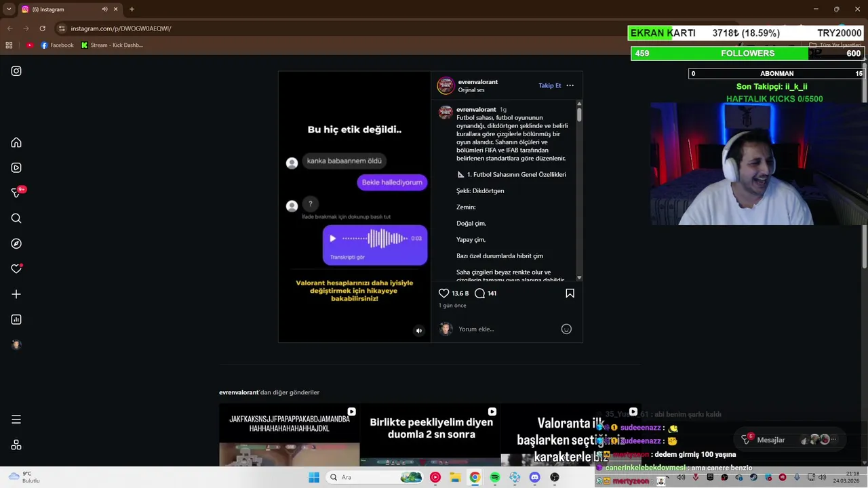Open the post options three-dot menu
The height and width of the screenshot is (488, 868).
(x=570, y=85)
